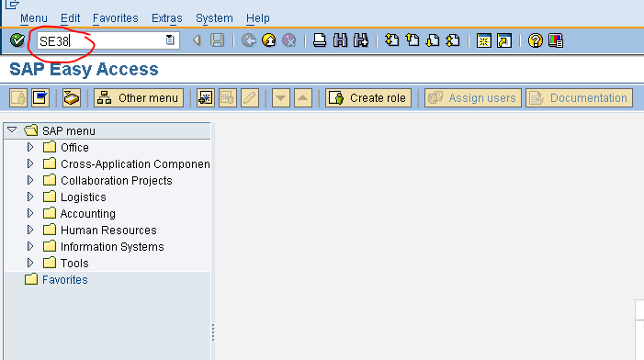Click the green Enter checkmark icon
Image resolution: width=644 pixels, height=360 pixels.
pyautogui.click(x=17, y=40)
